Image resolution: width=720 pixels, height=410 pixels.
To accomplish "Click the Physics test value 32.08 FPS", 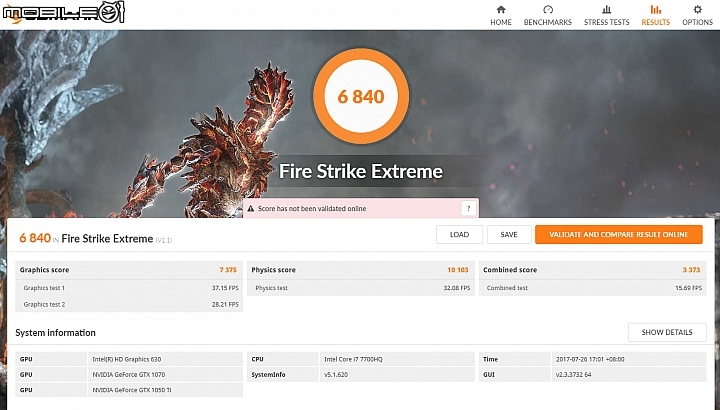I will (457, 288).
